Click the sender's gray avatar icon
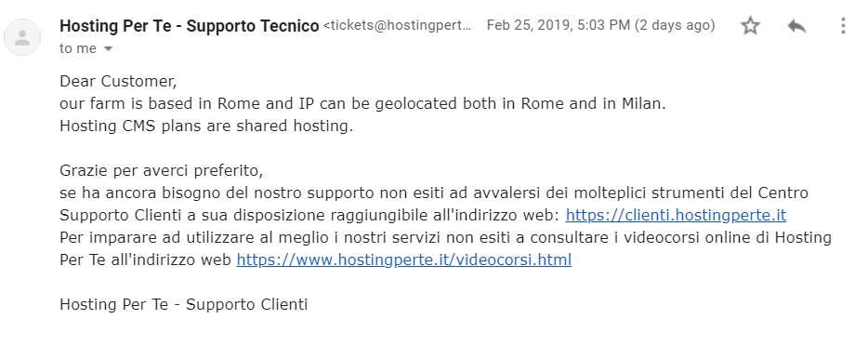This screenshot has width=868, height=346. pos(22,37)
